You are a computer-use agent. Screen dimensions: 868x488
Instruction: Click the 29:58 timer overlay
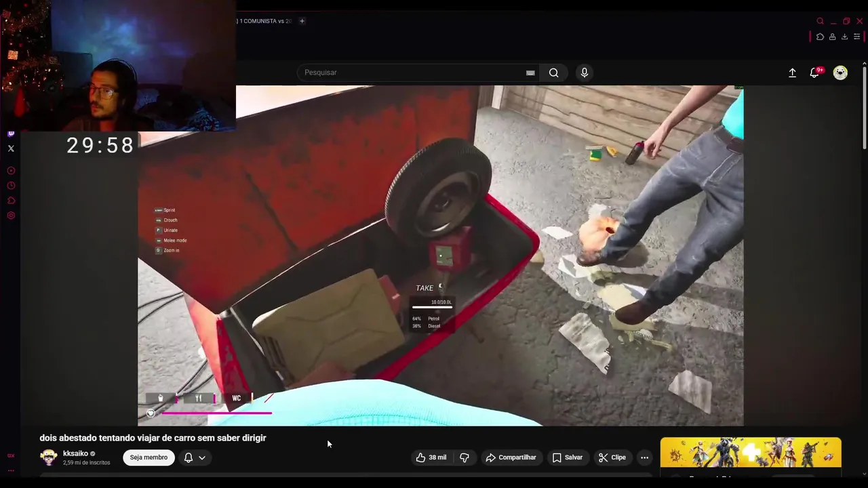100,145
